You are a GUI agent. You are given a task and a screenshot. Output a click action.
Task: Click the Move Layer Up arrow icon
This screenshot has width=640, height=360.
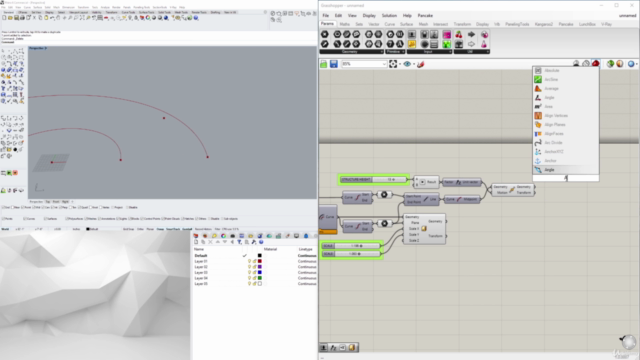(218, 242)
